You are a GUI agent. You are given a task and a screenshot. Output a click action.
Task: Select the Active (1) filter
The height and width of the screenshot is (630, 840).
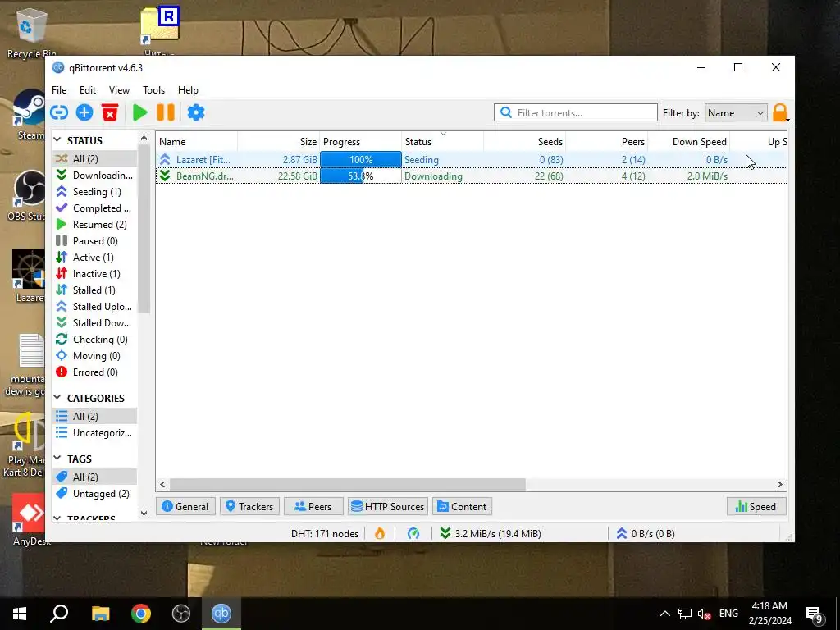click(94, 257)
